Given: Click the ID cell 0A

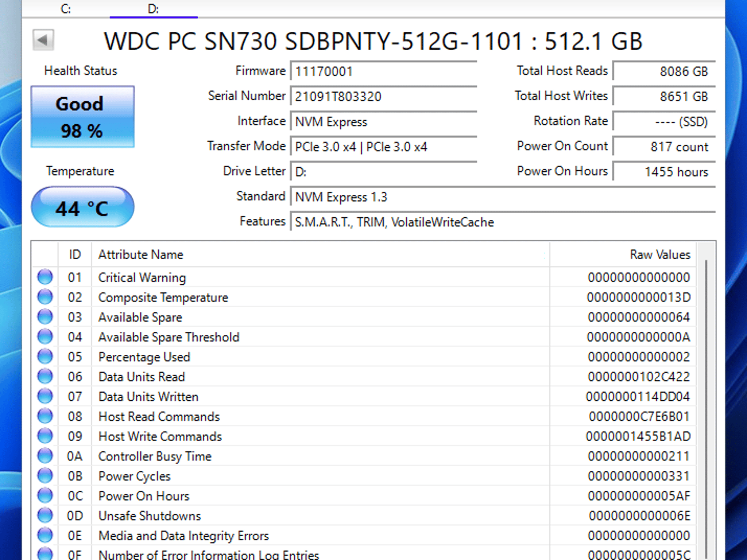Looking at the screenshot, I should [75, 456].
